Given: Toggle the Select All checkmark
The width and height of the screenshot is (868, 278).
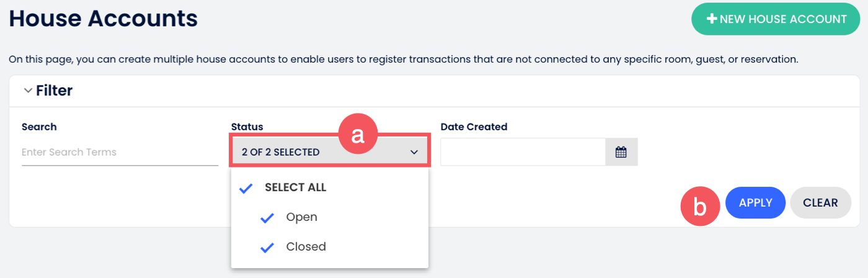Looking at the screenshot, I should coord(246,188).
